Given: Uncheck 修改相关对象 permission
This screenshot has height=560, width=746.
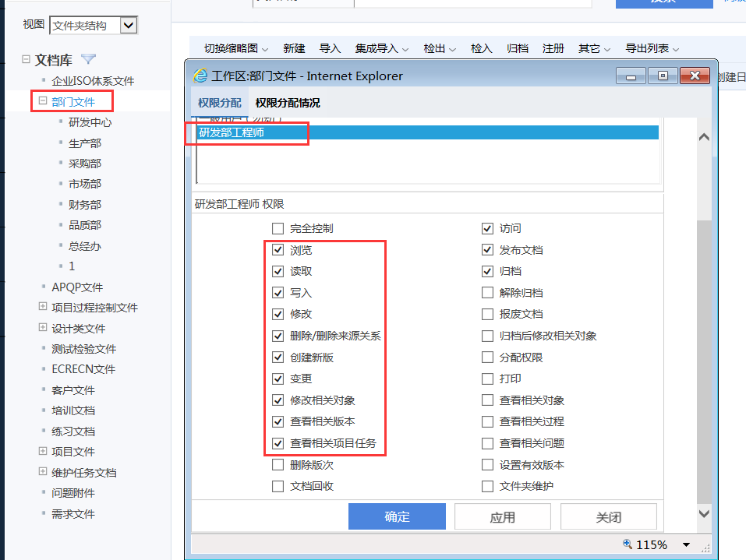Looking at the screenshot, I should click(x=278, y=400).
